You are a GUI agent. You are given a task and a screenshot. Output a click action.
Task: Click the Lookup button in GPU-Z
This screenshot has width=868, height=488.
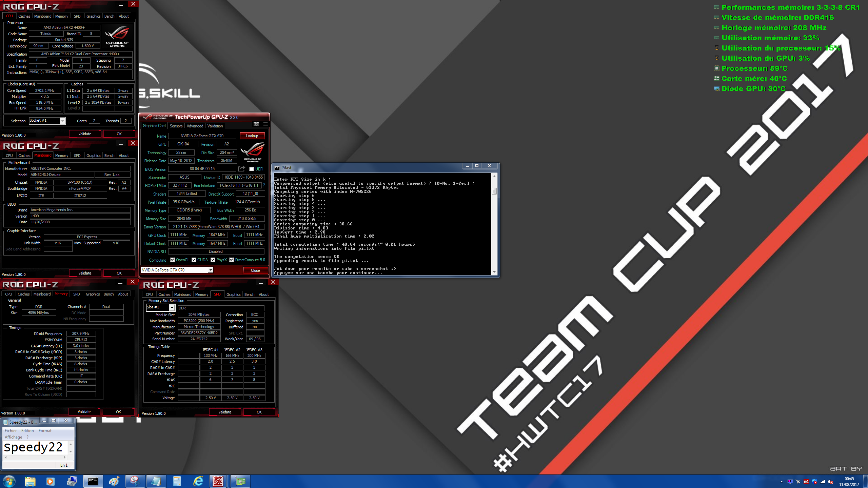[x=252, y=136]
